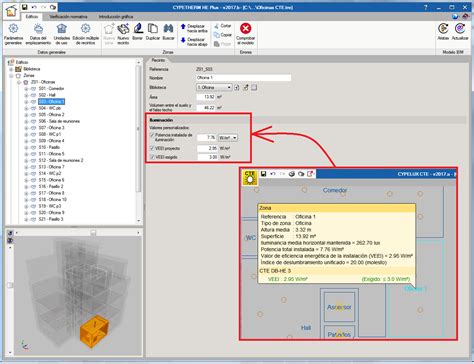Toggle VEEI proyecto checkbox

click(152, 148)
